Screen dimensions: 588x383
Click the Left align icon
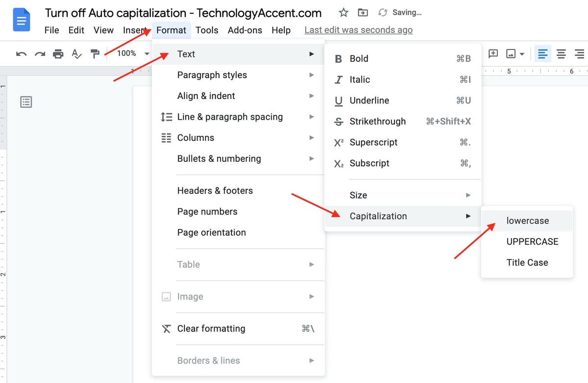(542, 54)
